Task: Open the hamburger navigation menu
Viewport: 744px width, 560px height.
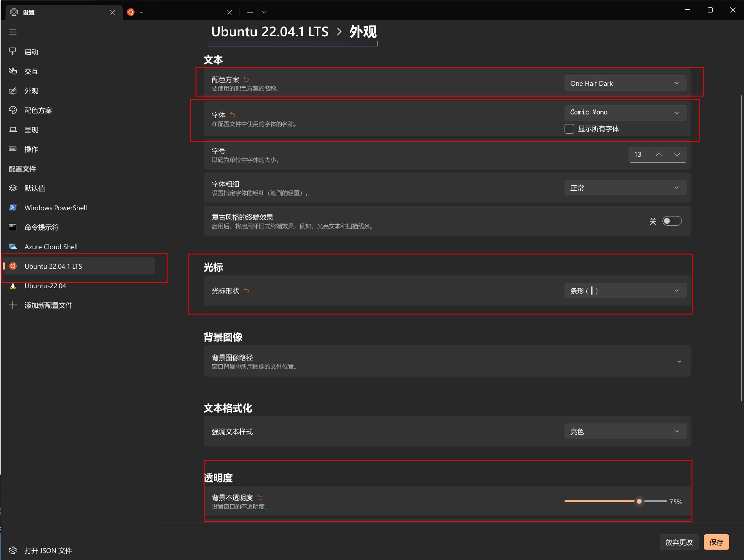Action: (x=13, y=32)
